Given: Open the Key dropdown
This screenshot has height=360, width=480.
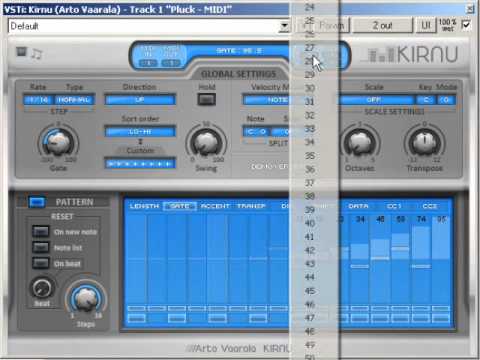Looking at the screenshot, I should tap(425, 100).
